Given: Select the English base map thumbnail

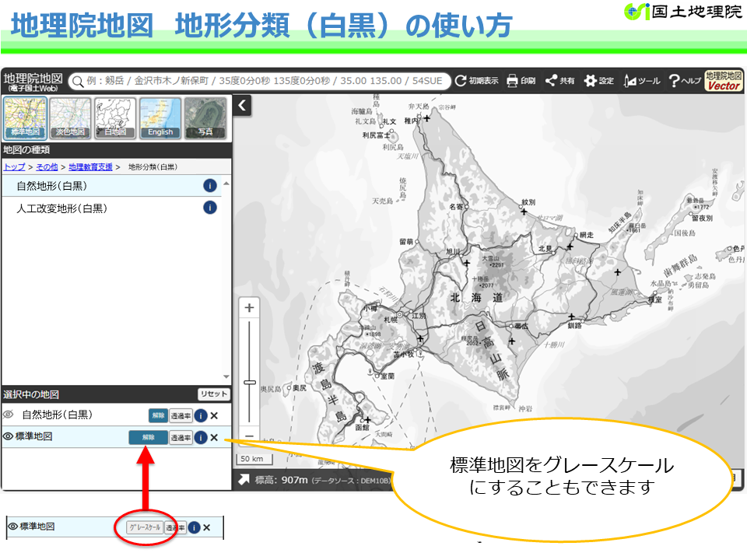Looking at the screenshot, I should (160, 118).
